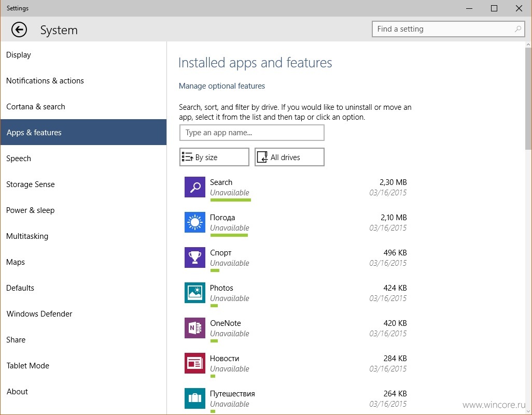
Task: Select the Search app name
Action: click(221, 182)
